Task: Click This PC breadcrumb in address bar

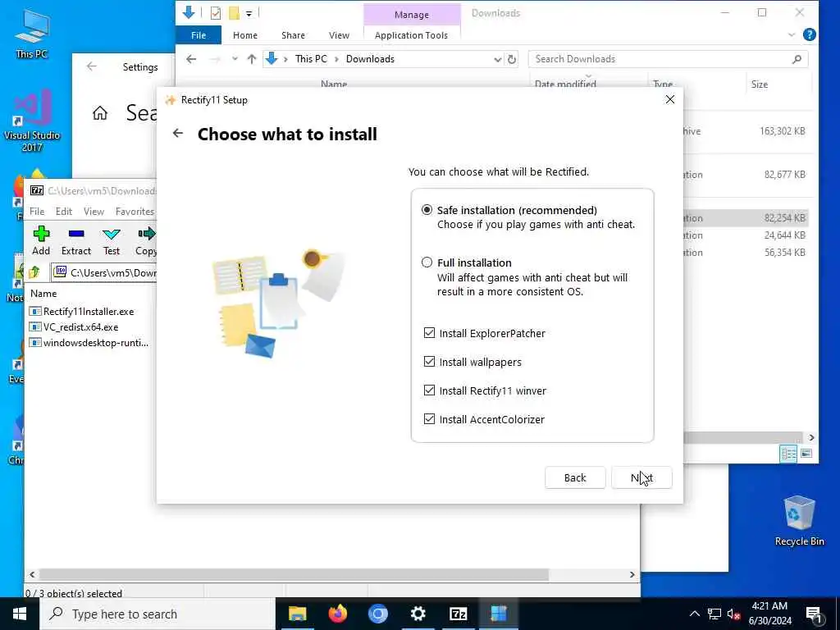Action: click(x=311, y=59)
